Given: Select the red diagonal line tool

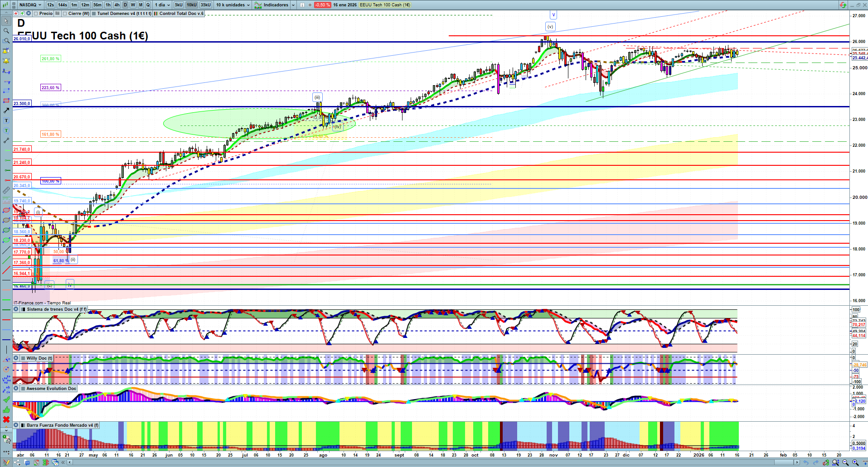Looking at the screenshot, I should point(6,270).
